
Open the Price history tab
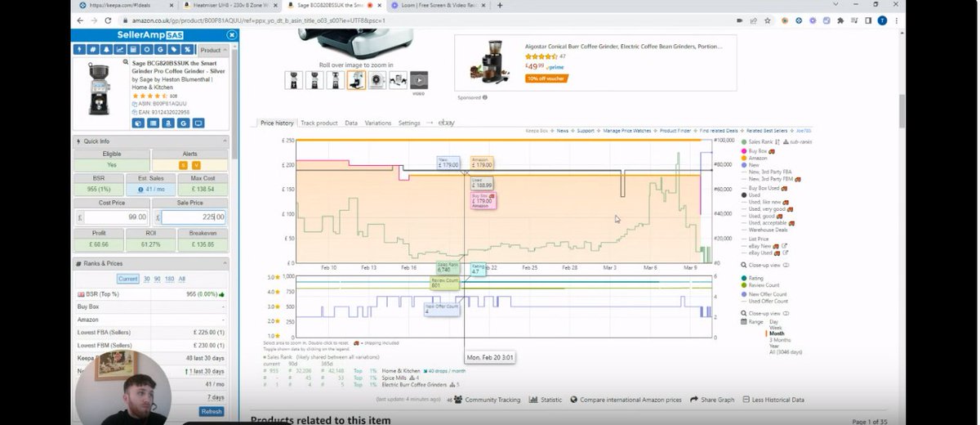tap(277, 123)
